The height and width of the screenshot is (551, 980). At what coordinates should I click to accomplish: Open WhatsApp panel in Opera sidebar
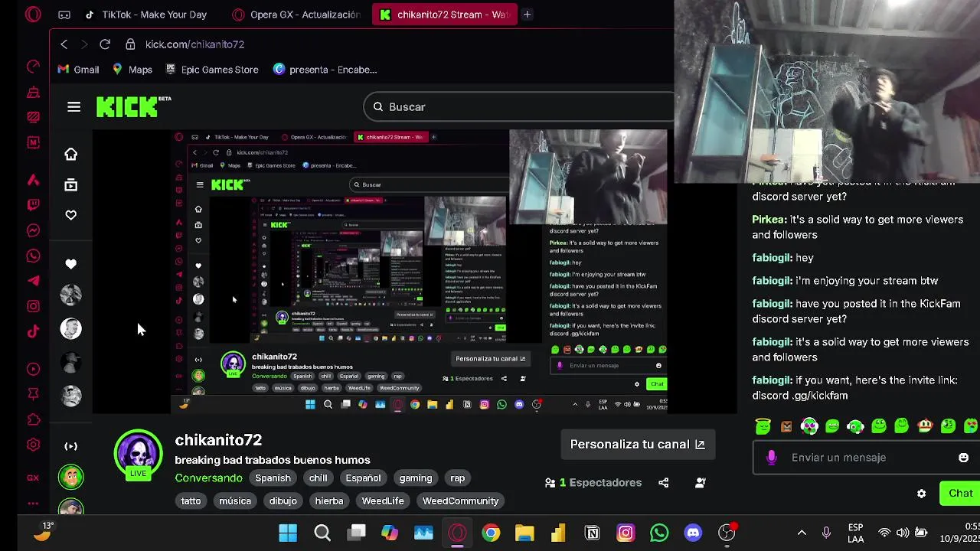[x=33, y=256]
